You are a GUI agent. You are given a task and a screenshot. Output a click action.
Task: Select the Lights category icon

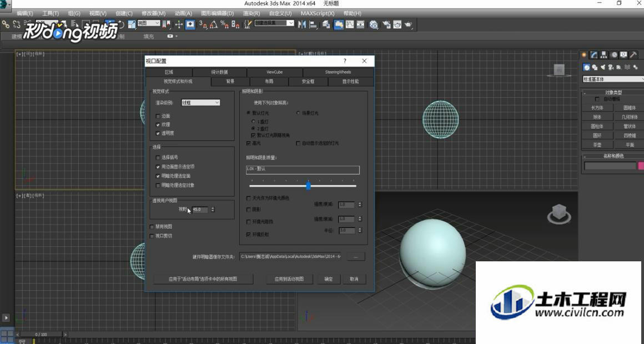coord(603,67)
